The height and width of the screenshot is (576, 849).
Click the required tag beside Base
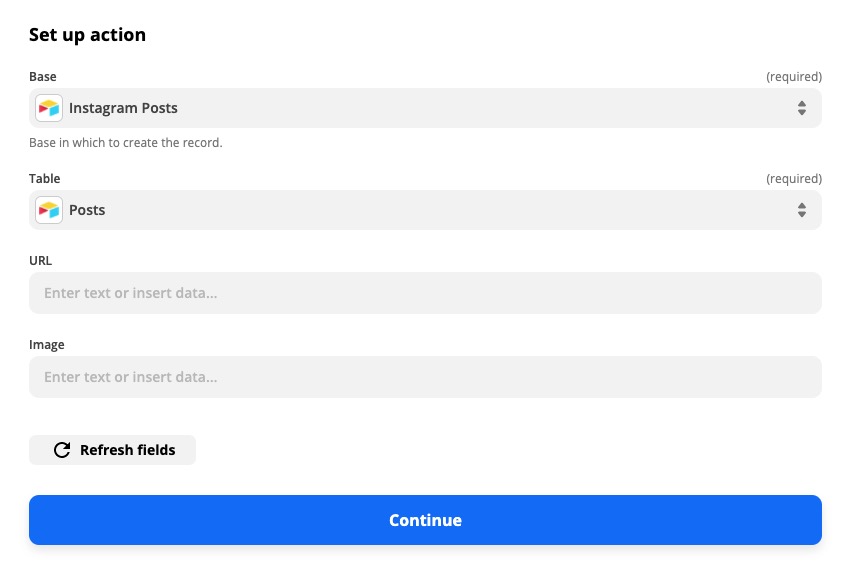[794, 77]
